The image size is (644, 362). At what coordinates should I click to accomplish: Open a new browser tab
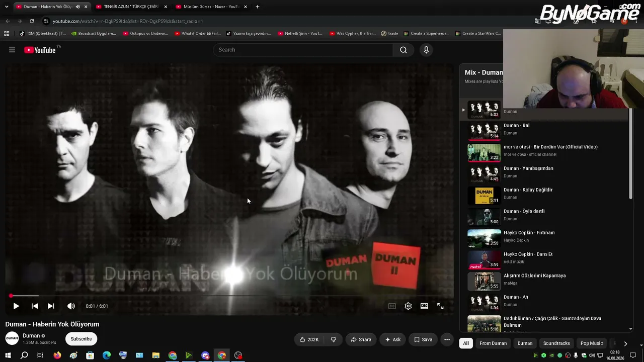click(257, 7)
